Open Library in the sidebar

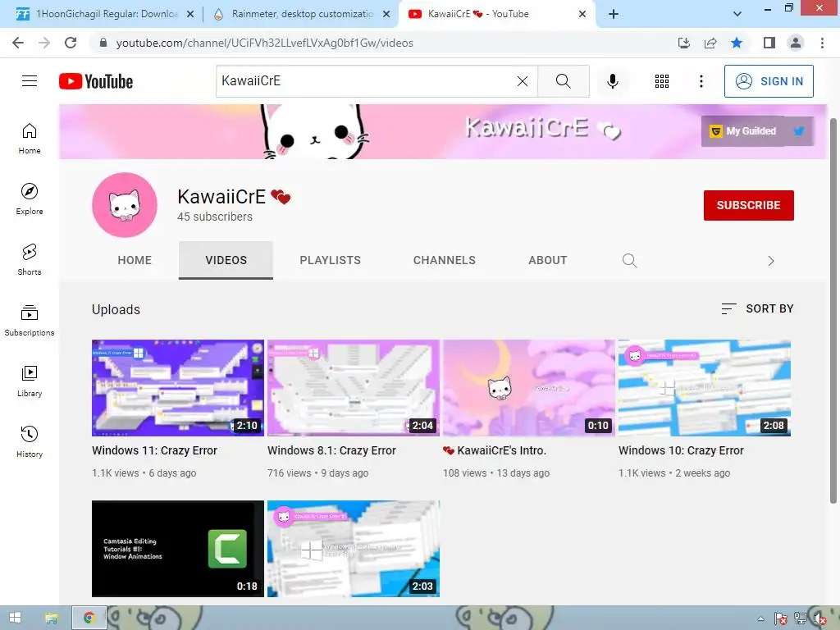[x=30, y=381]
